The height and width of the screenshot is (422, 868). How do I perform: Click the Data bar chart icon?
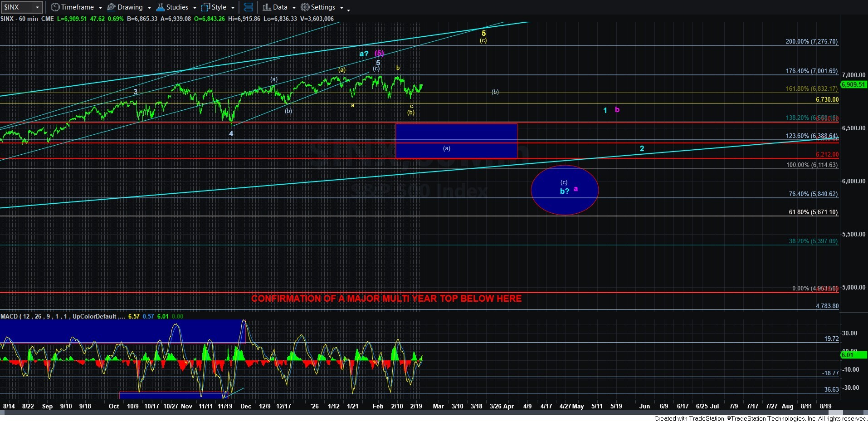pos(267,7)
